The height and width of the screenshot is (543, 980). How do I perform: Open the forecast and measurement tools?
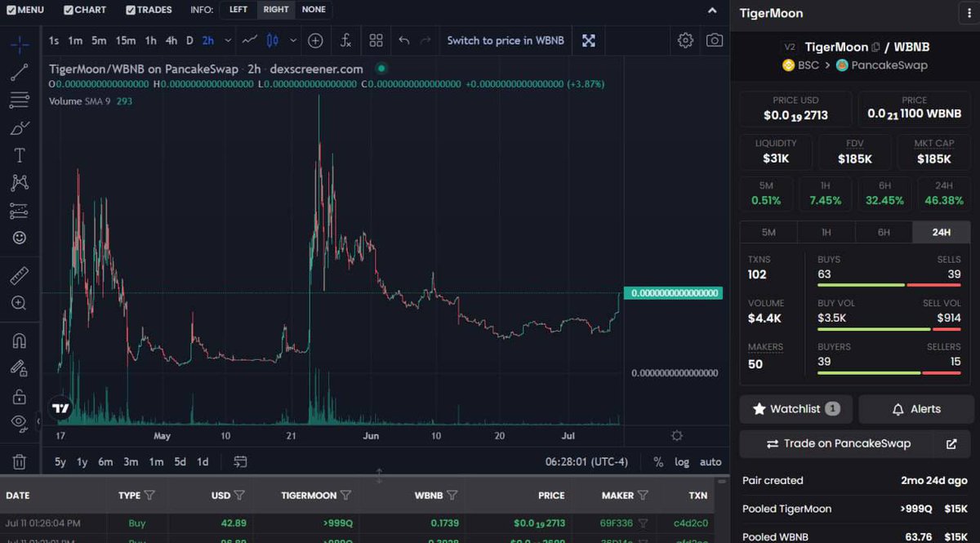[x=20, y=211]
